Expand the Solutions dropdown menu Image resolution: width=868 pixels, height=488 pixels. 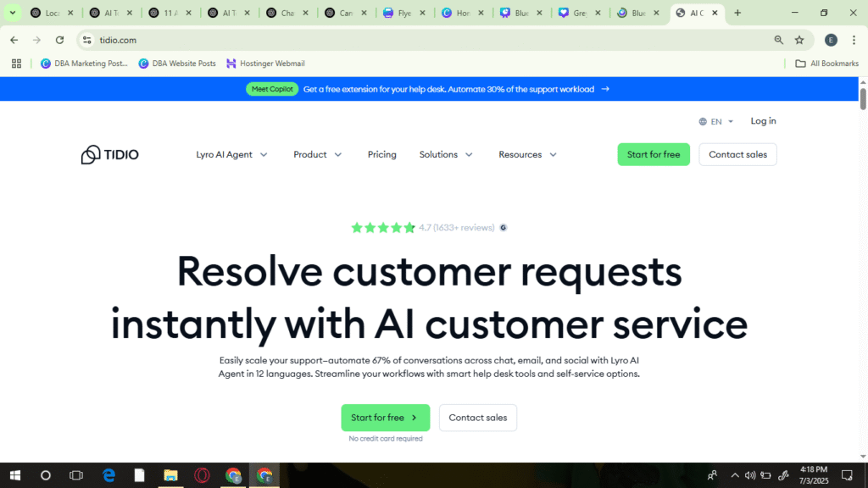[x=446, y=154]
